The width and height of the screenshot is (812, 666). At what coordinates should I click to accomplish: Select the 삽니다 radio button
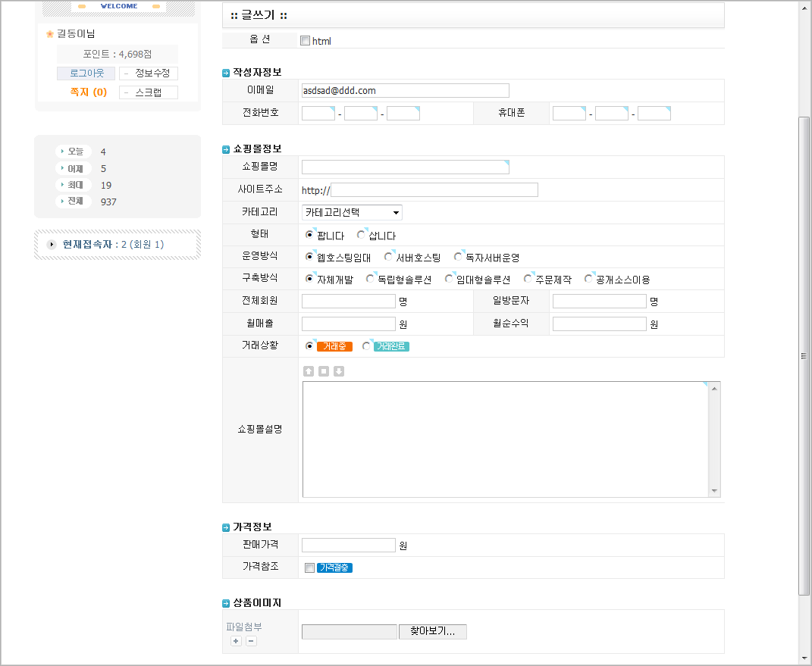(x=362, y=235)
